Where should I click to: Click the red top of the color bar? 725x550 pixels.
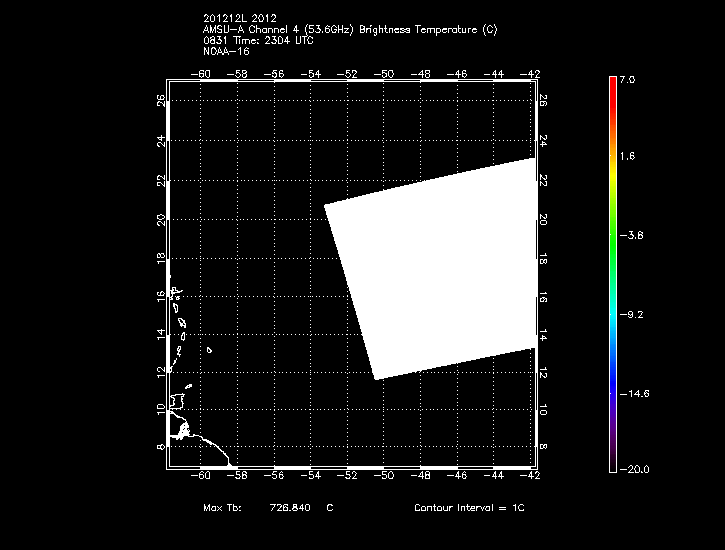tap(612, 85)
